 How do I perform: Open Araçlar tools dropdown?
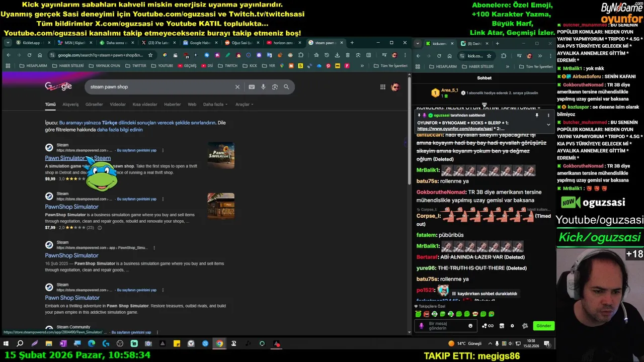click(245, 105)
